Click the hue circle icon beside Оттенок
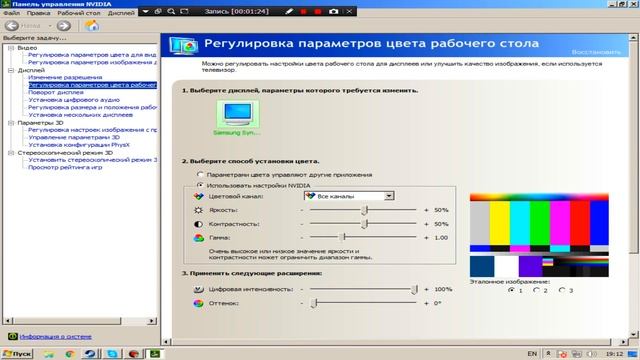The width and height of the screenshot is (640, 360). [x=198, y=303]
